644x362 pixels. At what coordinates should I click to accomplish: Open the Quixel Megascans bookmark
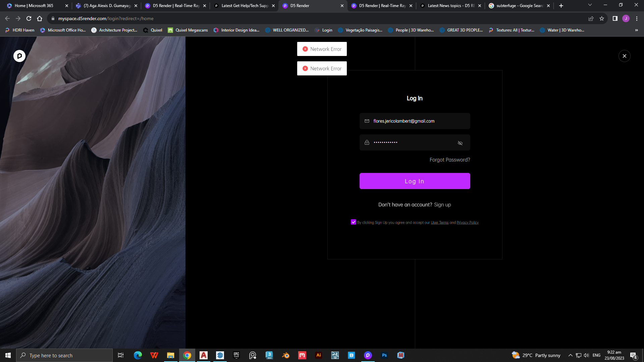click(x=188, y=30)
